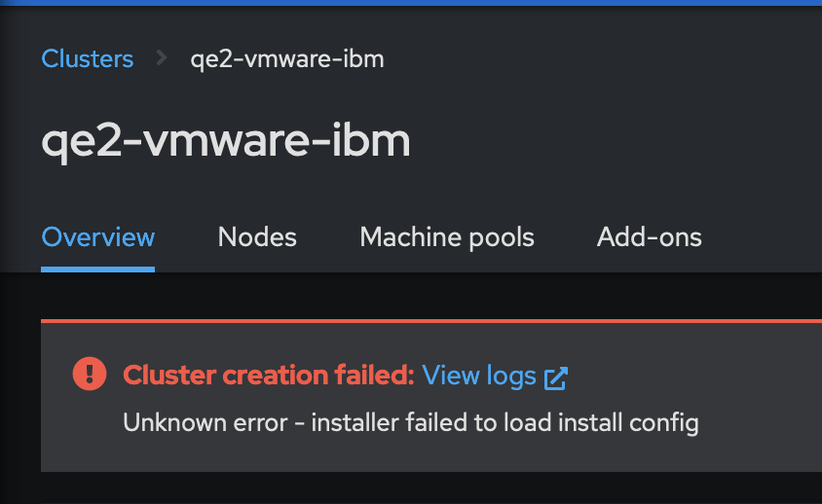
Task: Select the Machine pools tab
Action: click(x=447, y=236)
